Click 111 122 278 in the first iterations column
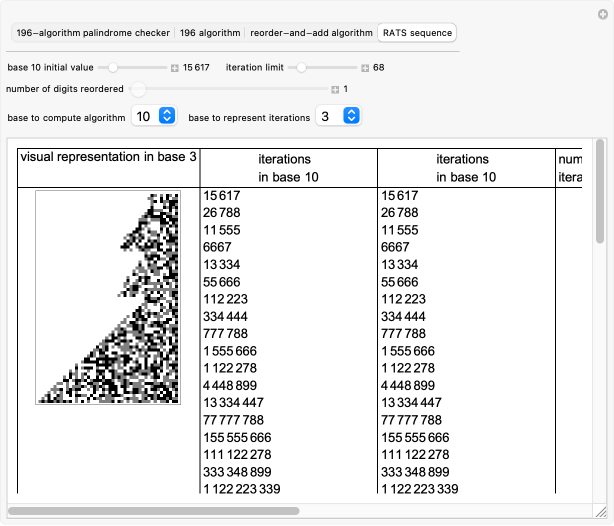Screen dimensions: 614x526 tap(237, 455)
